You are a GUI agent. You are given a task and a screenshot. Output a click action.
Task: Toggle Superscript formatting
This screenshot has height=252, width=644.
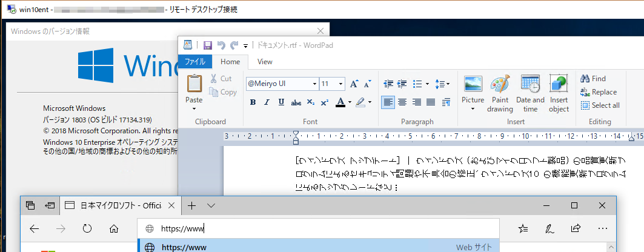click(x=325, y=102)
